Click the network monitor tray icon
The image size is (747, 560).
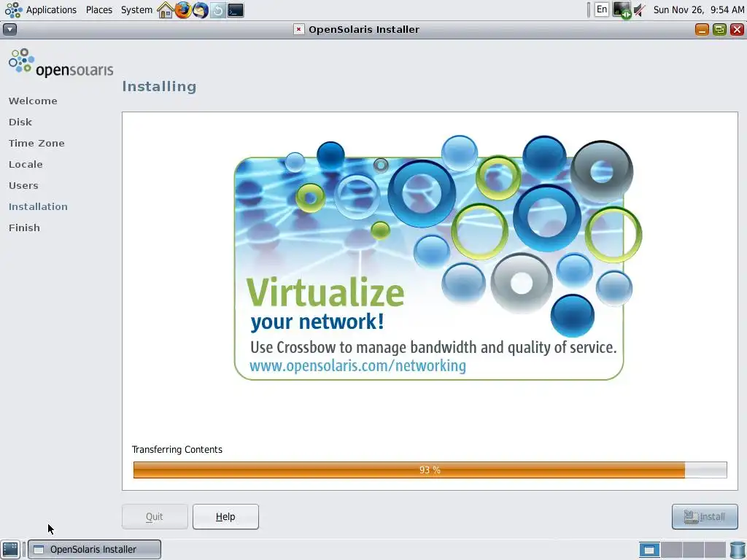[622, 9]
